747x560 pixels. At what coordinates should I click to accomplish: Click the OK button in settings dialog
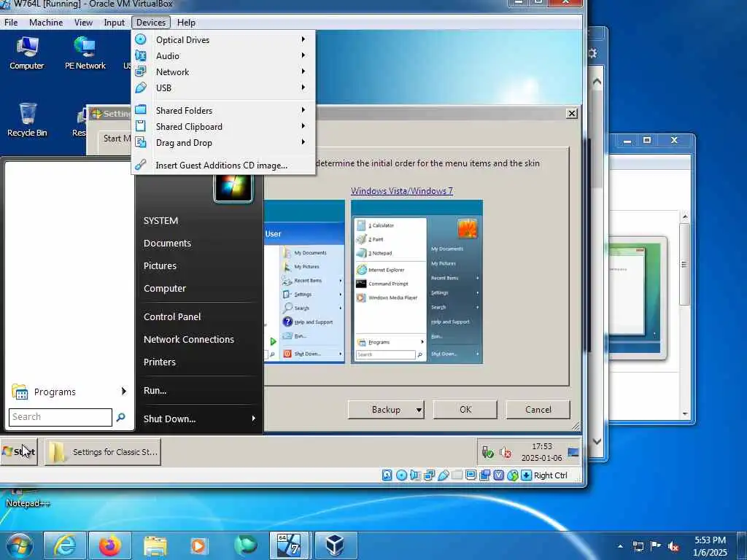465,410
